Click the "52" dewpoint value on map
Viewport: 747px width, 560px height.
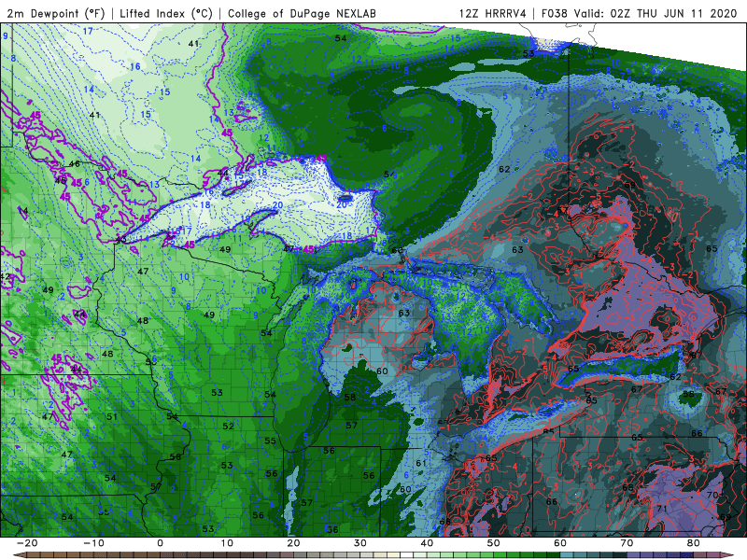click(x=228, y=427)
